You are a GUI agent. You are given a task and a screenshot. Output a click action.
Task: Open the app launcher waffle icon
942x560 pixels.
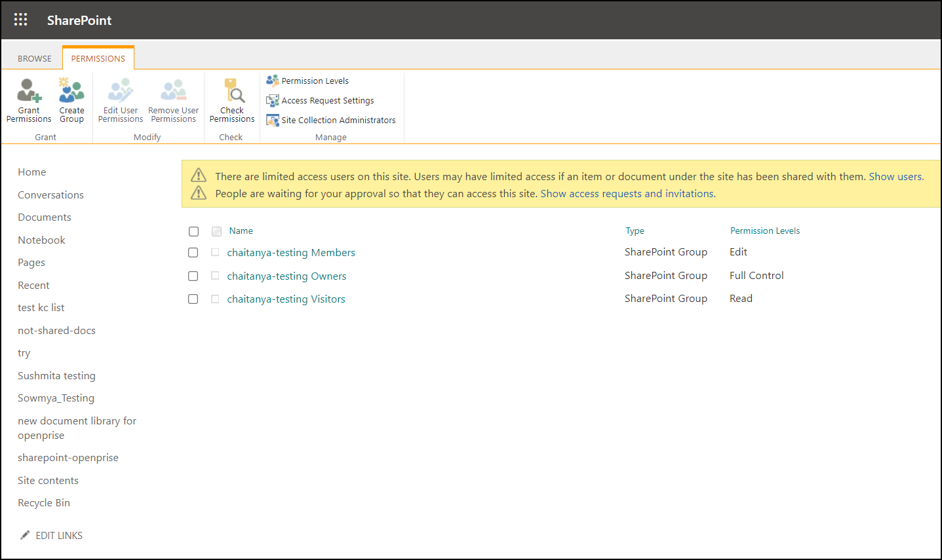tap(20, 20)
